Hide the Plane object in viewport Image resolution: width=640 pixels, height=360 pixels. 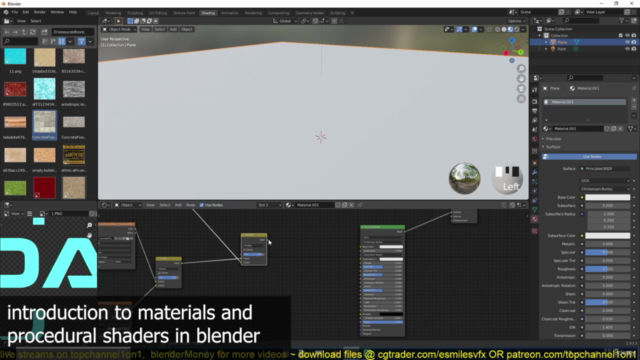coord(627,42)
